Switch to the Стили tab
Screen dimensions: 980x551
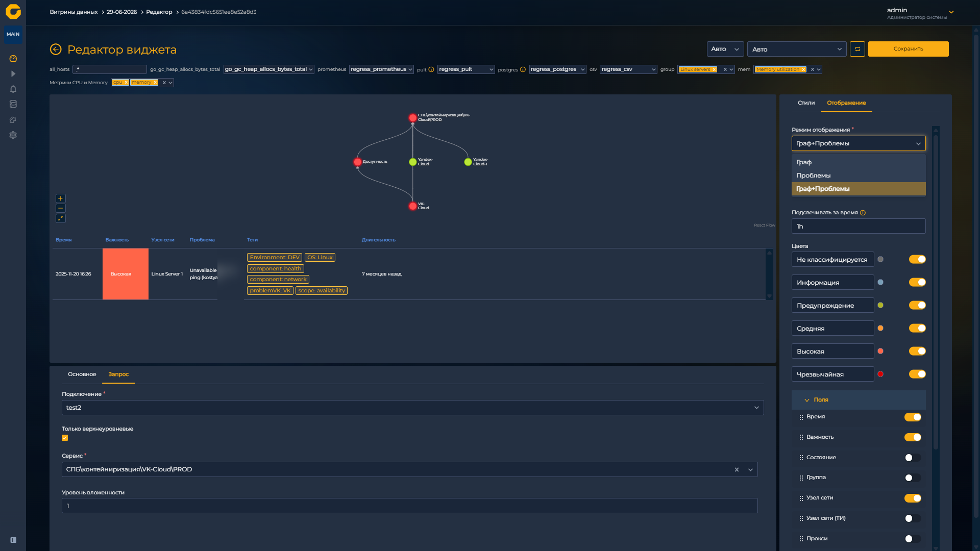[806, 103]
